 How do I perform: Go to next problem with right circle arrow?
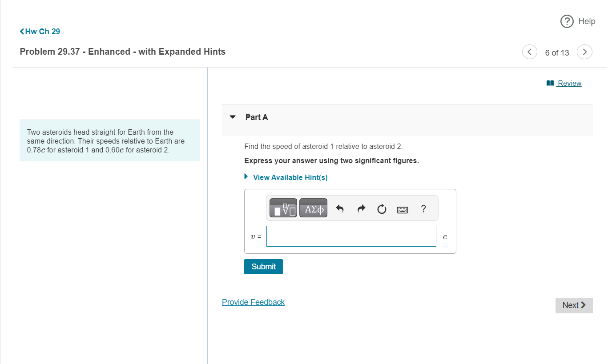(x=584, y=52)
